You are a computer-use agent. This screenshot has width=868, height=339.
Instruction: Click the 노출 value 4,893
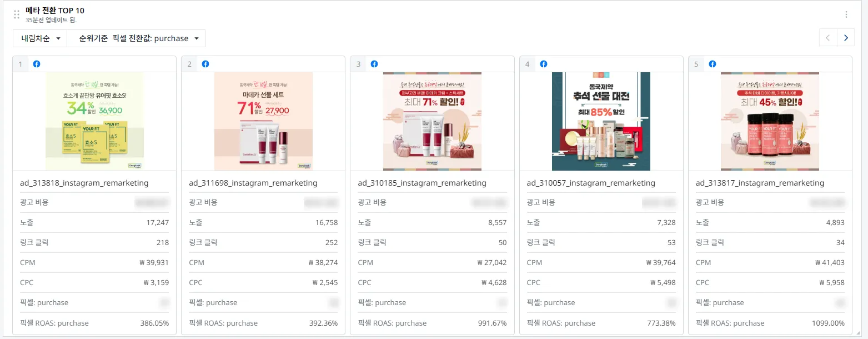(x=835, y=222)
